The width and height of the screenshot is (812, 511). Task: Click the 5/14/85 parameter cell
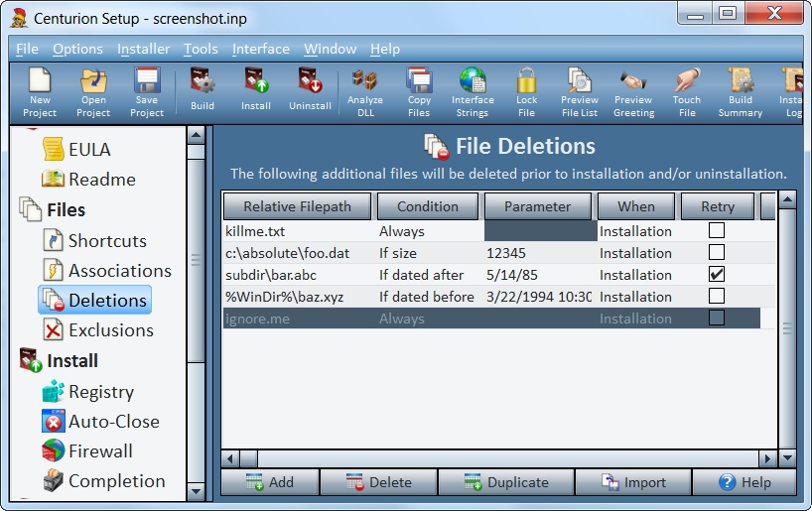pos(541,275)
